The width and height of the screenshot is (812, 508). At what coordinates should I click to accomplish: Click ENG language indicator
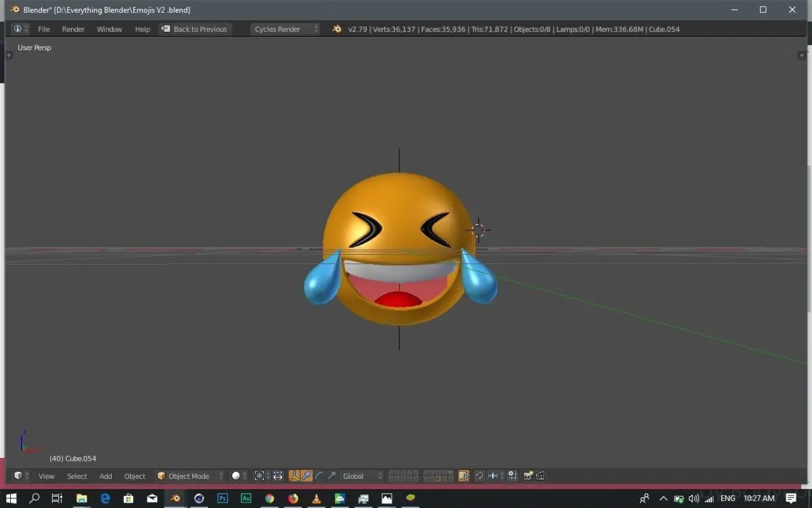coord(728,499)
